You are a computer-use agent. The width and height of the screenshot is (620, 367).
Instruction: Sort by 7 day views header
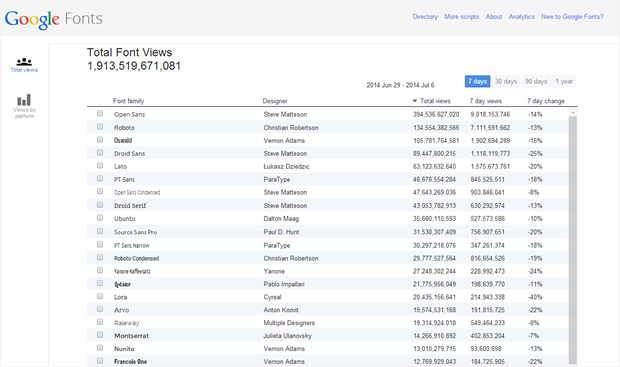pyautogui.click(x=486, y=101)
